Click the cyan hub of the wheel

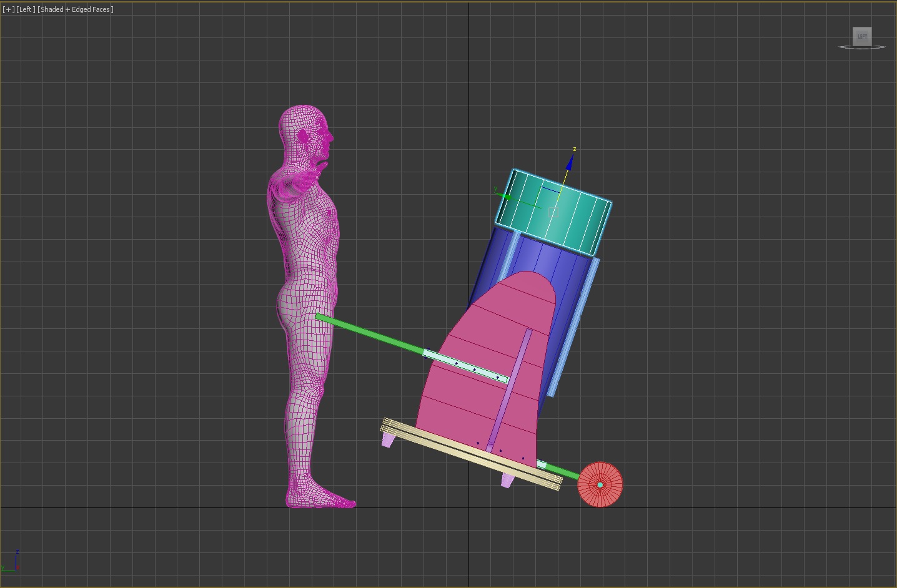[600, 484]
